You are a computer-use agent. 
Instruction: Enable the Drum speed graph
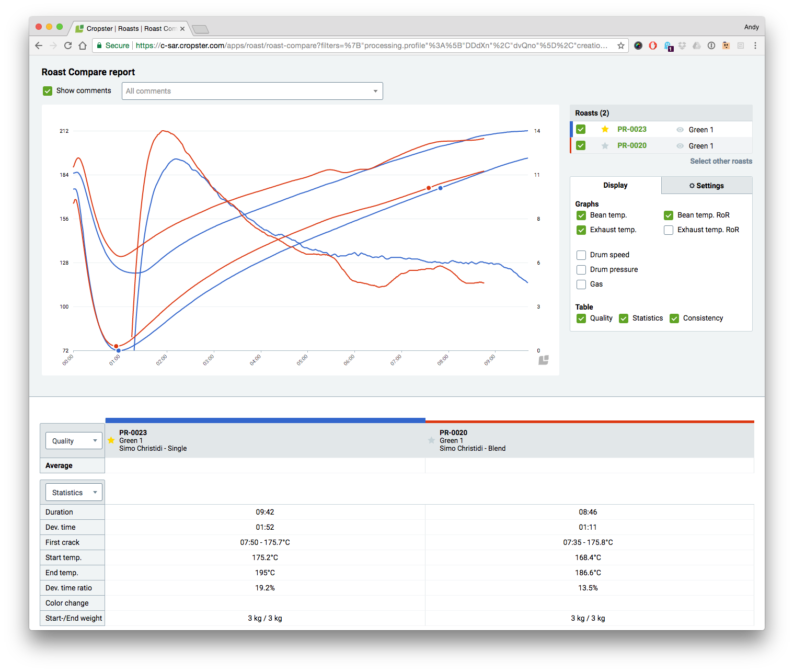(x=581, y=255)
